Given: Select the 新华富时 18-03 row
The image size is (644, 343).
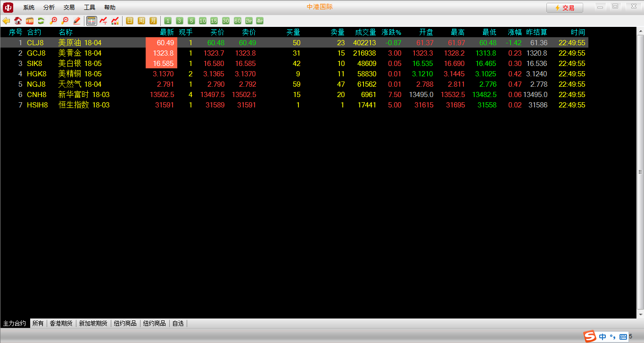Looking at the screenshot, I should [x=294, y=94].
